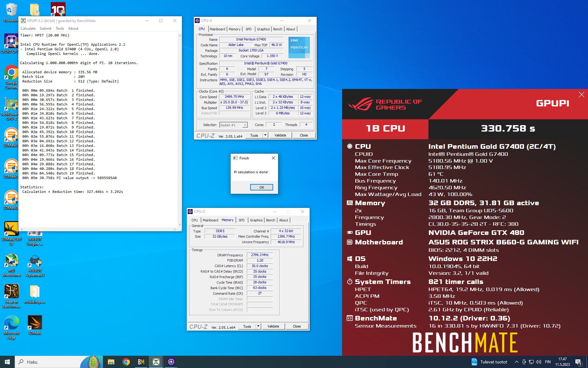588x368 pixels.
Task: Launch the CPUID CPU-Z desktop shortcut
Action: pos(11,44)
